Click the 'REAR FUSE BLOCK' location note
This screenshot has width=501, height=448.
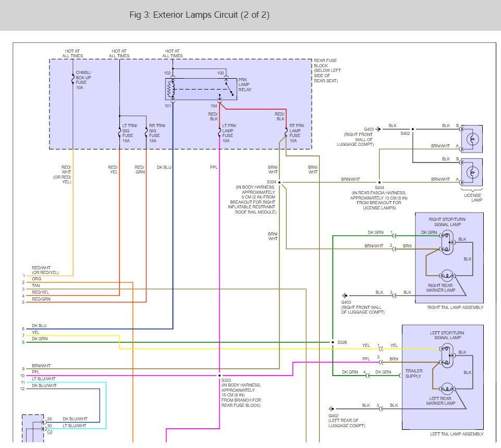[327, 70]
